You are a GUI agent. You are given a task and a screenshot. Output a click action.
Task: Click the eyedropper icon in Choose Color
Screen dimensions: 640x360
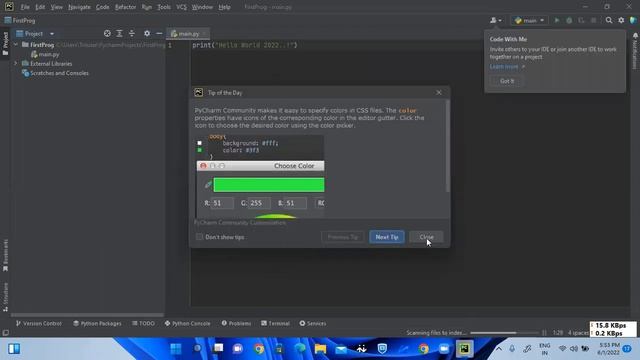tap(208, 184)
